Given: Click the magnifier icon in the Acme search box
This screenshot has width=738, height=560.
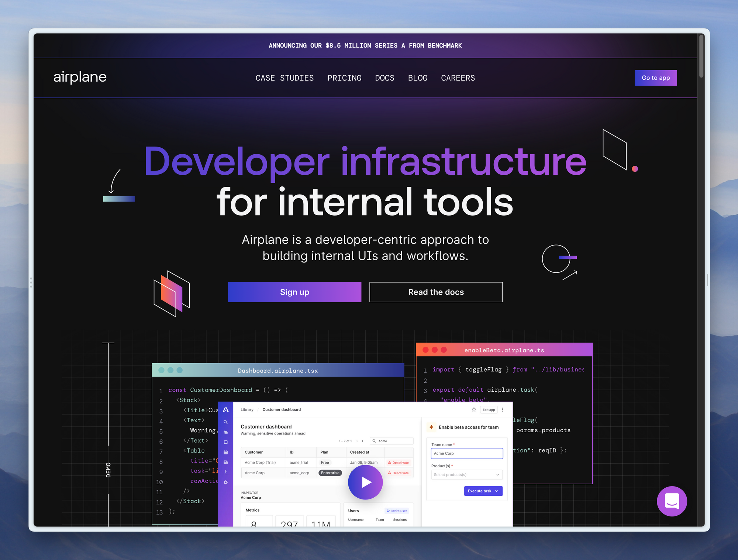Looking at the screenshot, I should tap(374, 441).
